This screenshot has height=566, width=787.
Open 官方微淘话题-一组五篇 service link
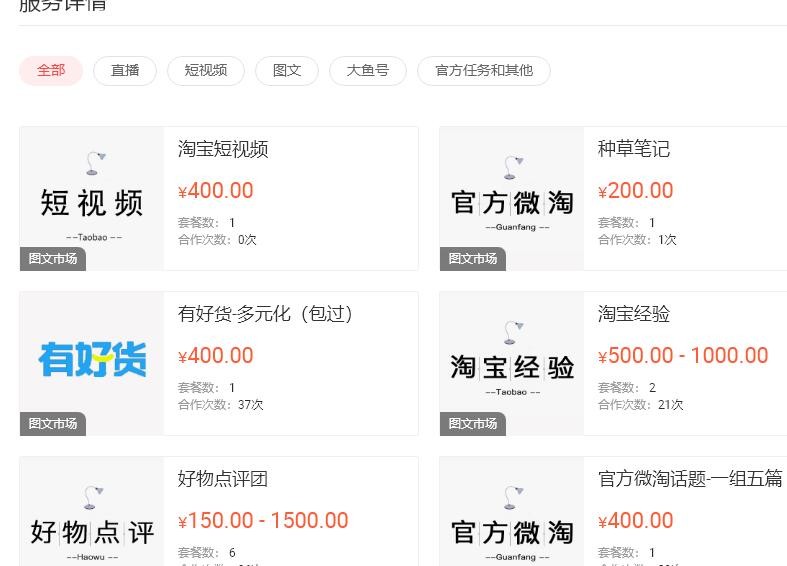690,479
